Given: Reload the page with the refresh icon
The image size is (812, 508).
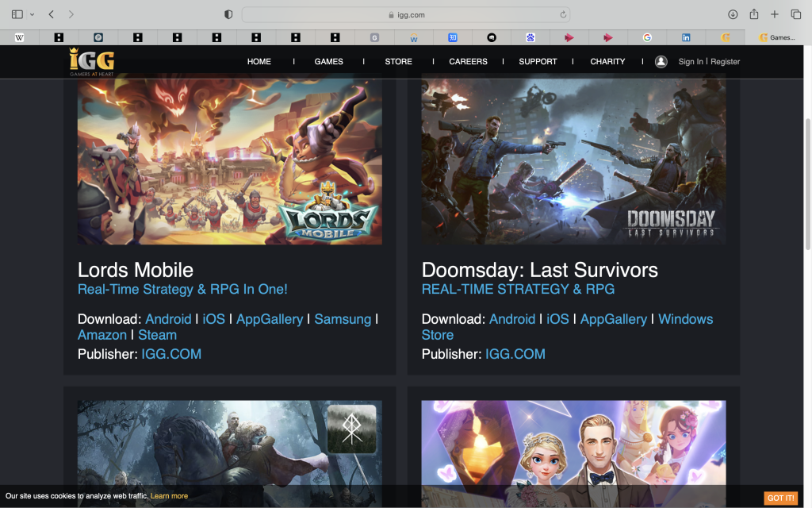Looking at the screenshot, I should point(563,14).
